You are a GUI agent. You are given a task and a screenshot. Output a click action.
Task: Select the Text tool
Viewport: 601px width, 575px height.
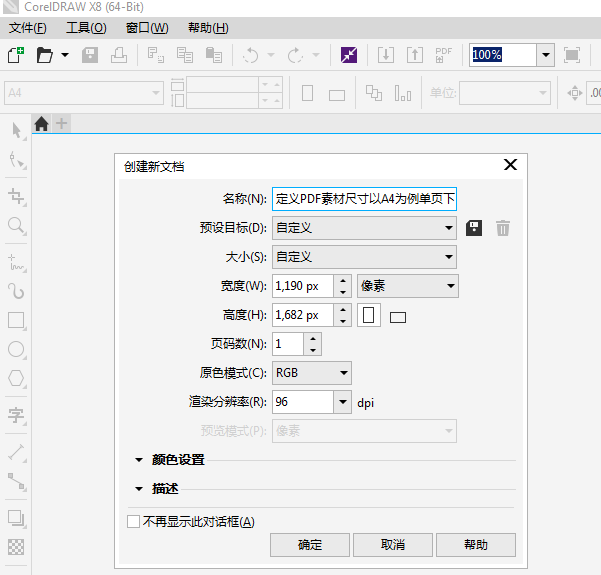click(16, 415)
